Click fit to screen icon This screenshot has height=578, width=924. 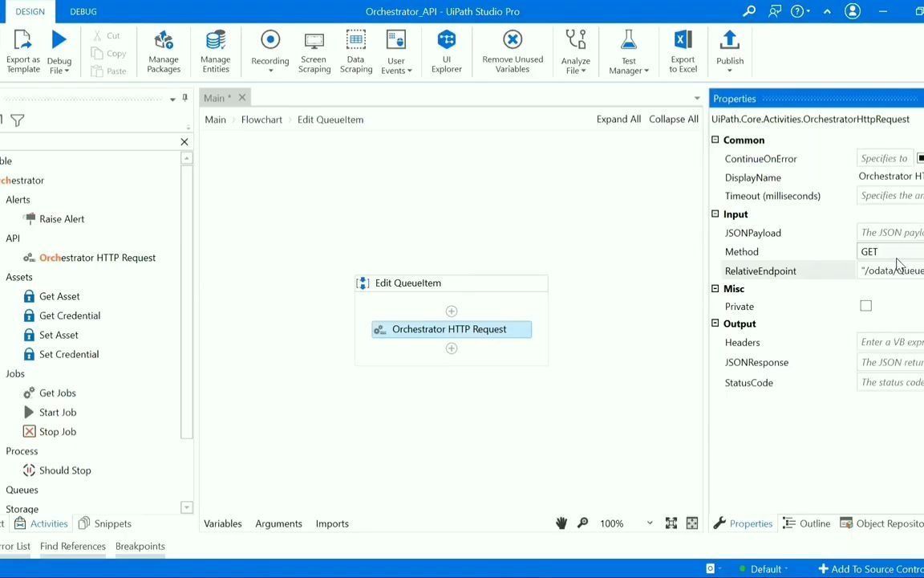pyautogui.click(x=671, y=523)
